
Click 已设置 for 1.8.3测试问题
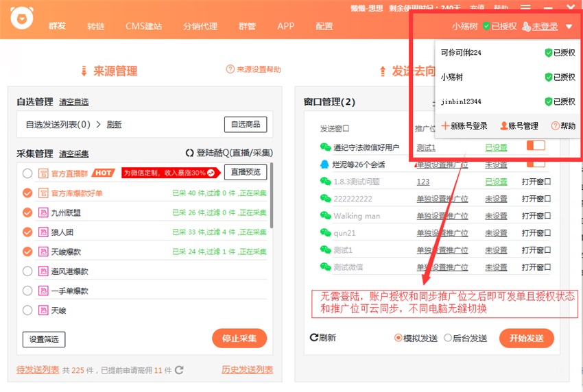pos(496,182)
